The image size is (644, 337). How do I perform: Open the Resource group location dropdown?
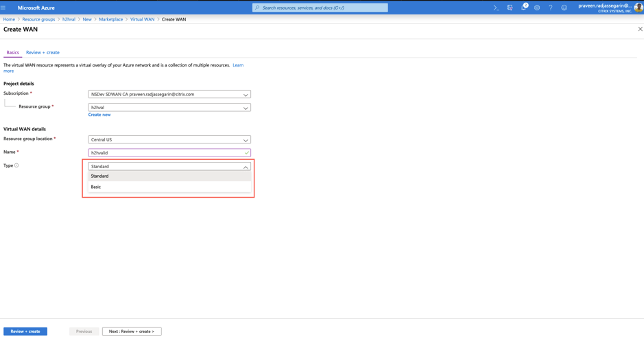(169, 140)
